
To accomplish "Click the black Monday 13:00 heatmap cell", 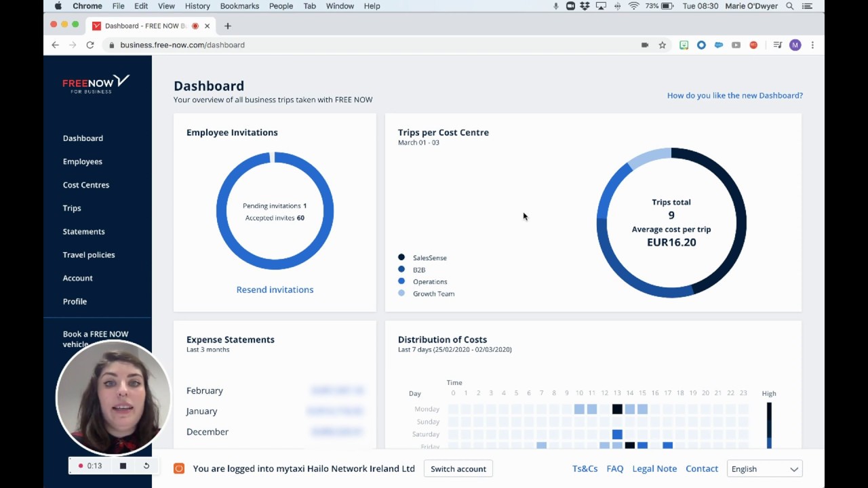I will 617,409.
